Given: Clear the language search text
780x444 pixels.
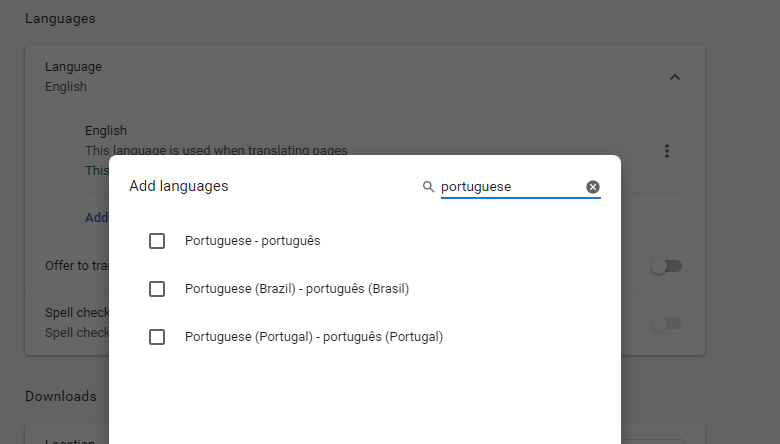Looking at the screenshot, I should coord(593,187).
